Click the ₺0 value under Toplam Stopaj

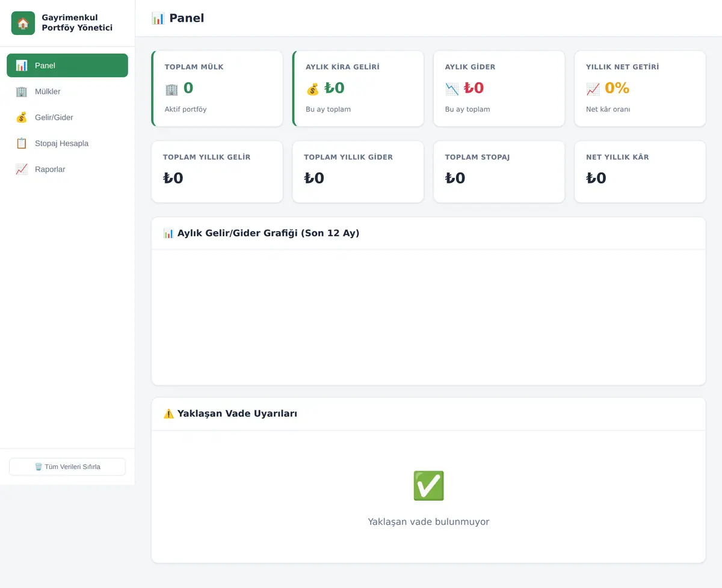[x=455, y=178]
